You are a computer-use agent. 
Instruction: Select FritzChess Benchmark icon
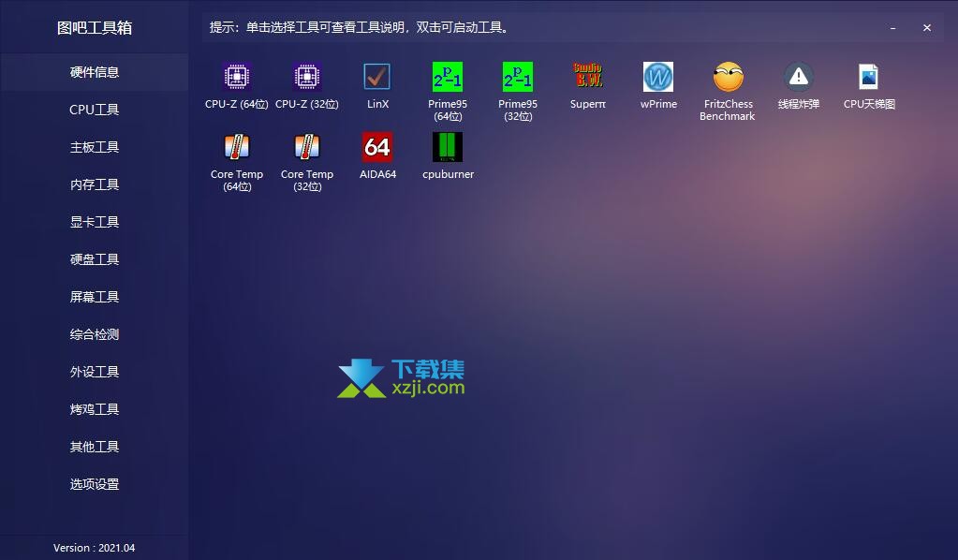pos(728,77)
